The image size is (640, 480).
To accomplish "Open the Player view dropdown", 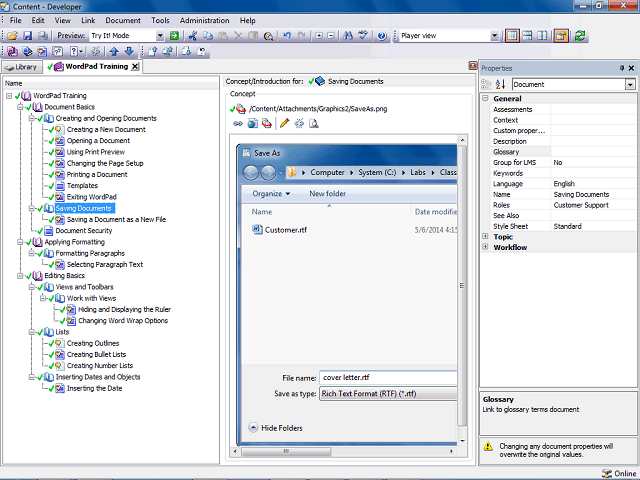I will (494, 36).
